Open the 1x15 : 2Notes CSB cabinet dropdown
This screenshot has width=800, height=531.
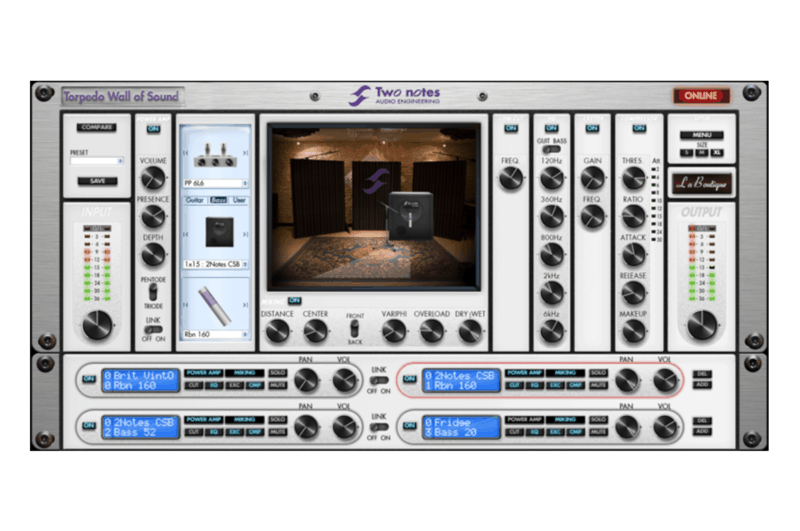click(215, 264)
